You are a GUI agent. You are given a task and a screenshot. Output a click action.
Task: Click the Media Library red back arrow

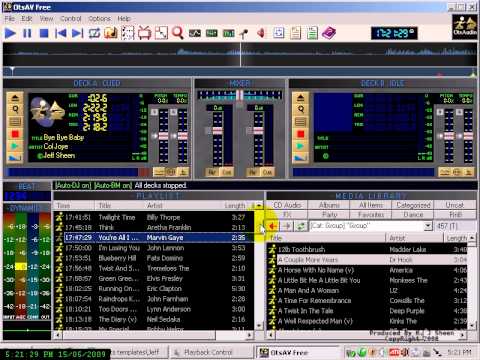point(273,226)
